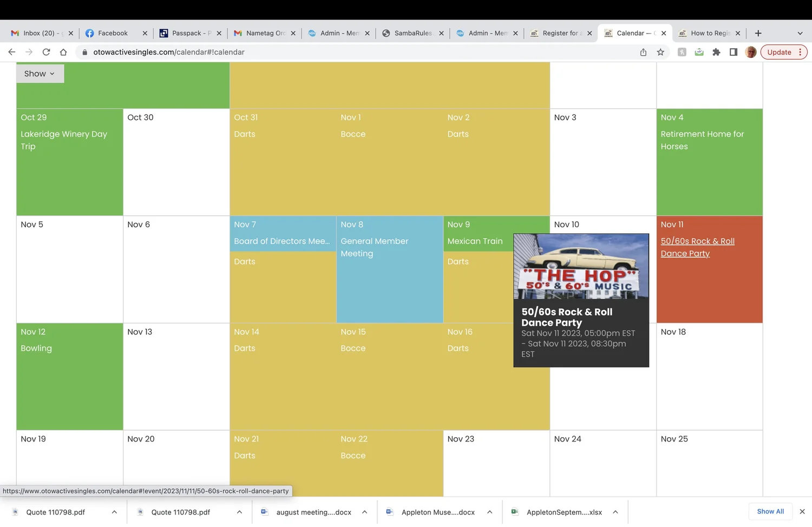The width and height of the screenshot is (812, 527).
Task: Collapse the AppletonSeptem.xlsx download chevron
Action: (615, 511)
